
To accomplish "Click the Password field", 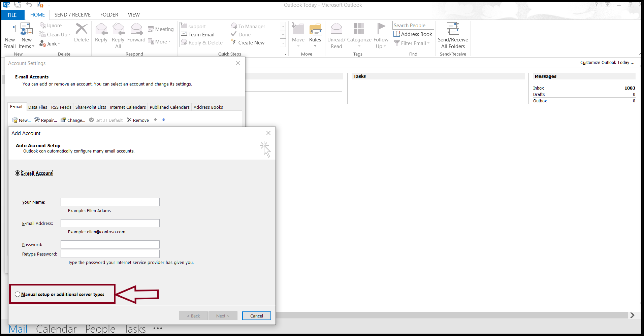I will [x=110, y=244].
